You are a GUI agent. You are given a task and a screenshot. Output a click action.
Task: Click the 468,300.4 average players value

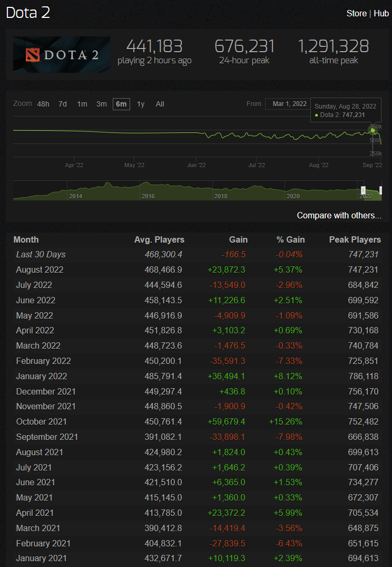(x=163, y=255)
